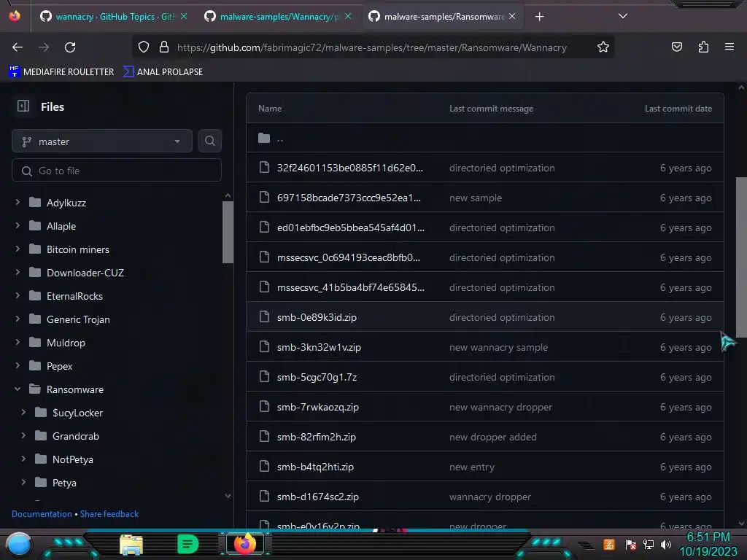Bookmark this page with the star icon
This screenshot has height=560, width=747.
(603, 47)
